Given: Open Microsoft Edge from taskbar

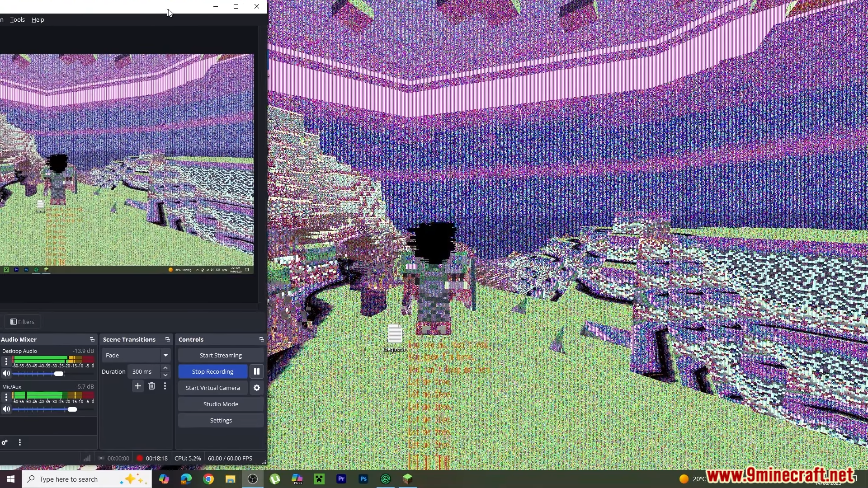Looking at the screenshot, I should pyautogui.click(x=186, y=479).
